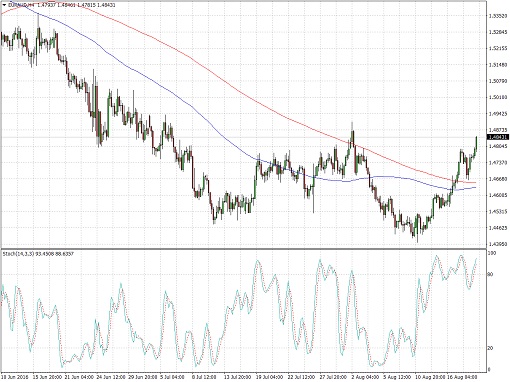Click the 10 Jun 2016 date label
Image resolution: width=510 pixels, height=382 pixels.
(x=14, y=377)
